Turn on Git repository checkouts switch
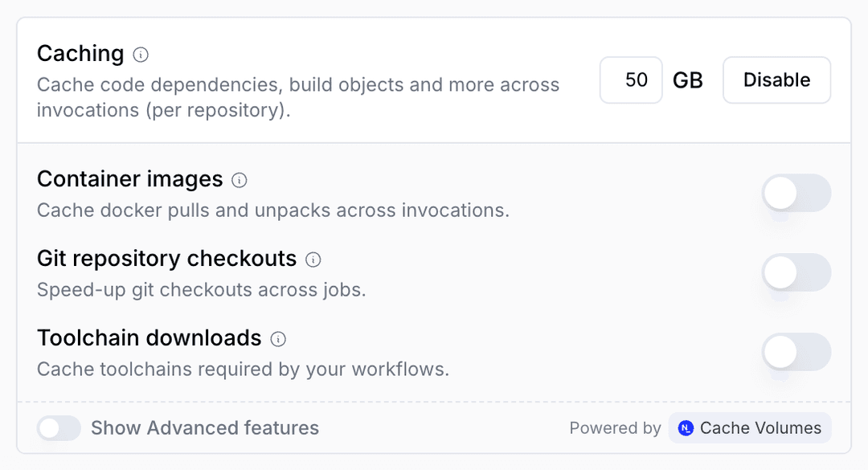The image size is (868, 470). point(796,272)
